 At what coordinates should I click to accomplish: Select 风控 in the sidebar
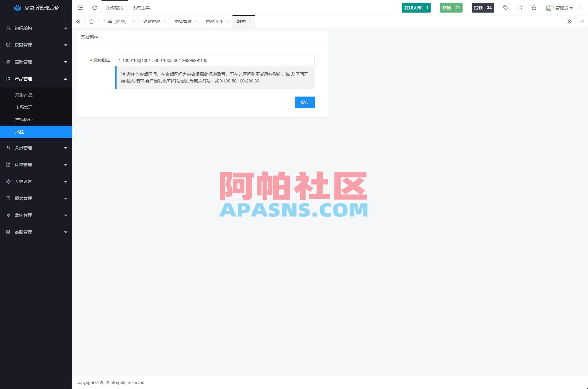tap(20, 132)
